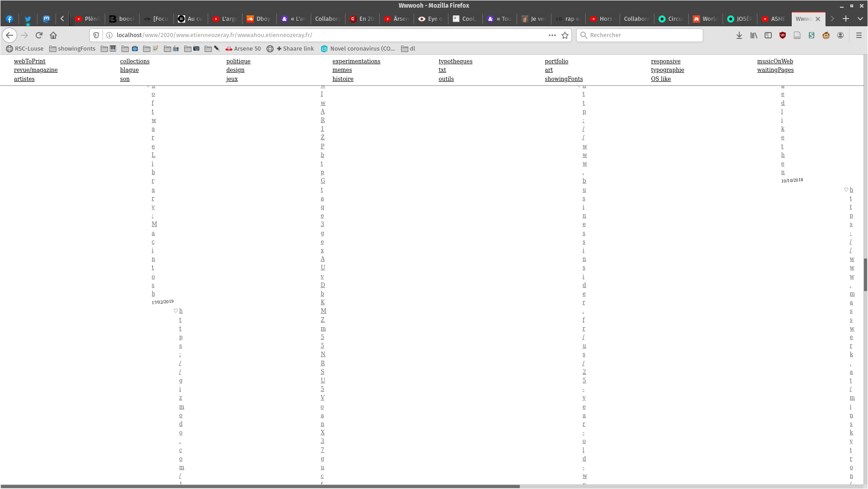
Task: Go to the Firefox home page icon
Action: [x=53, y=35]
